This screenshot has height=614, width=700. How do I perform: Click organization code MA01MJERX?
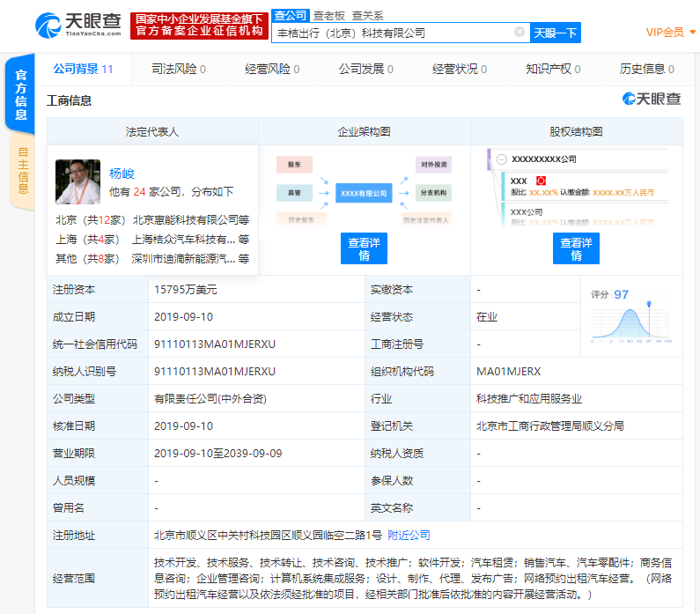[x=508, y=371]
